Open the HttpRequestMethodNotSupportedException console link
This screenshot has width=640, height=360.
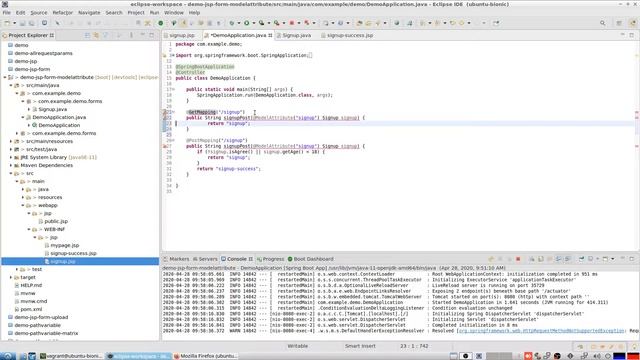point(541,331)
